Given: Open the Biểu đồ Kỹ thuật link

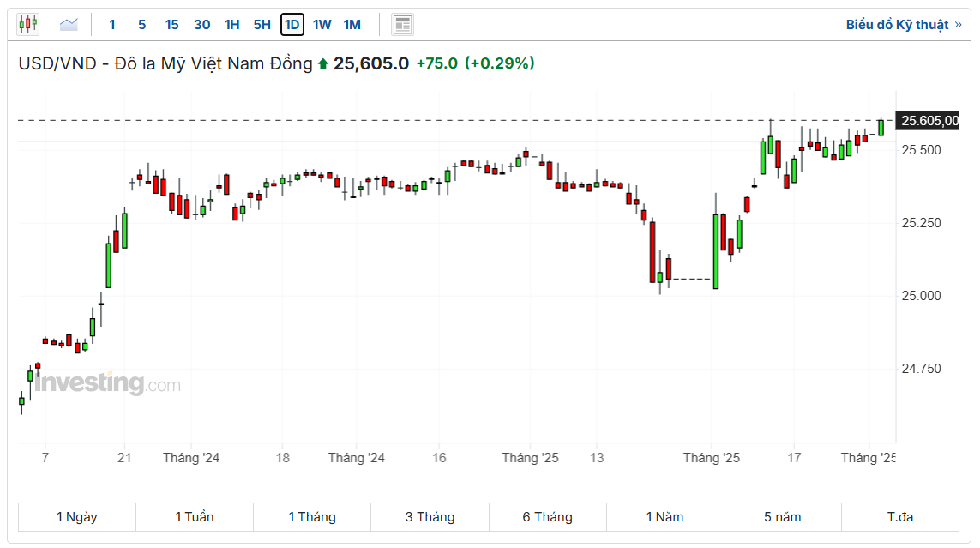Looking at the screenshot, I should (903, 24).
